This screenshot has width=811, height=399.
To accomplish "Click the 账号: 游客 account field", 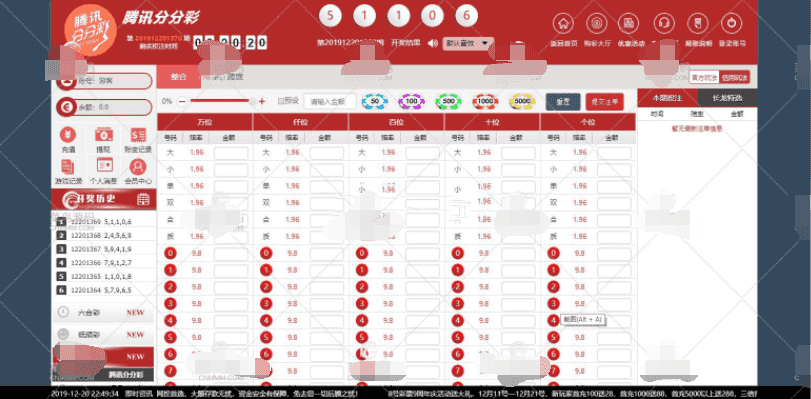I will [104, 81].
